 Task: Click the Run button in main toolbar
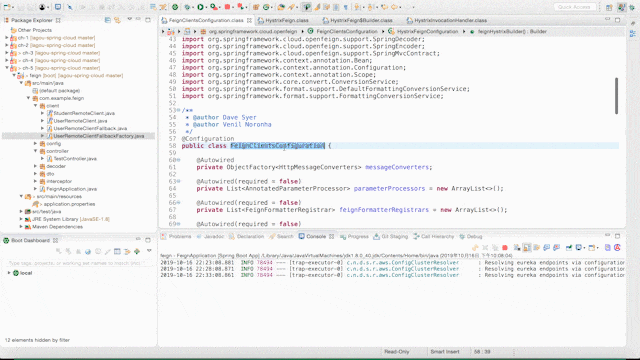[x=200, y=7]
